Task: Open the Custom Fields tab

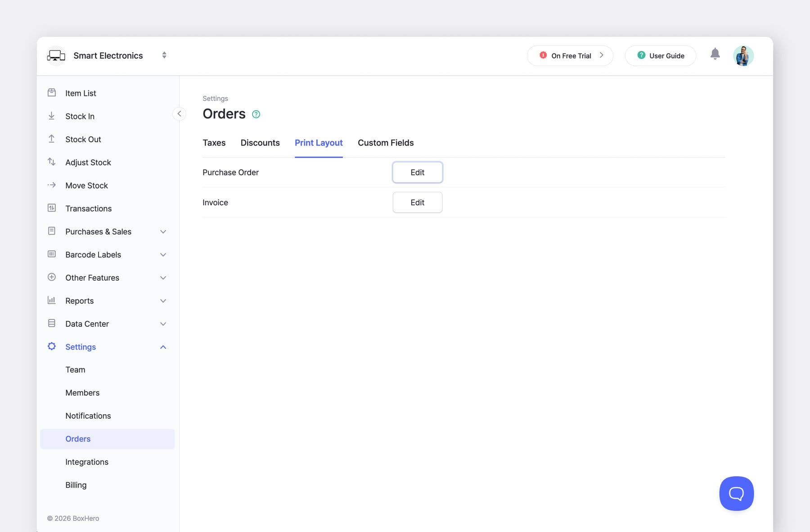Action: point(385,143)
